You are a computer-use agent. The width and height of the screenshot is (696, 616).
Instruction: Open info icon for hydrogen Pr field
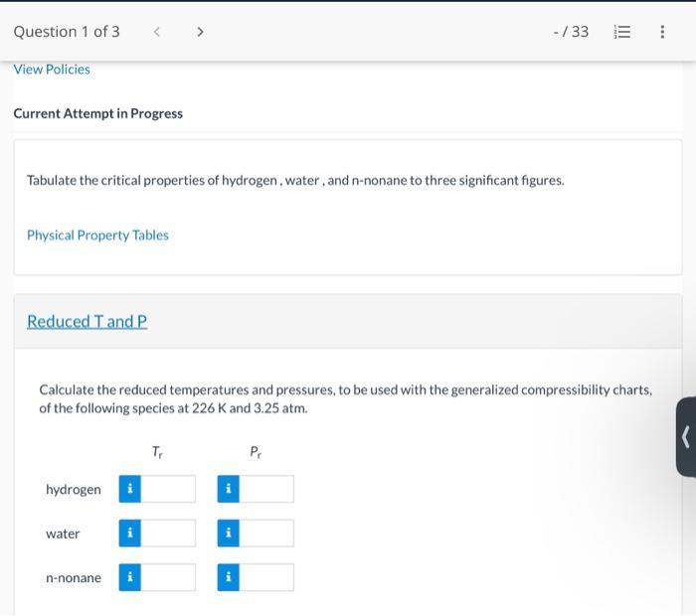coord(228,489)
